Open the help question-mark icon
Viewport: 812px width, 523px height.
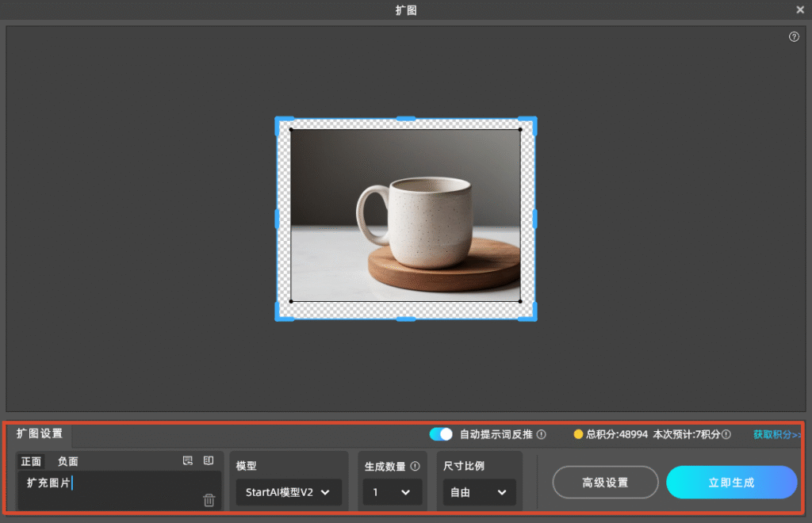click(793, 36)
